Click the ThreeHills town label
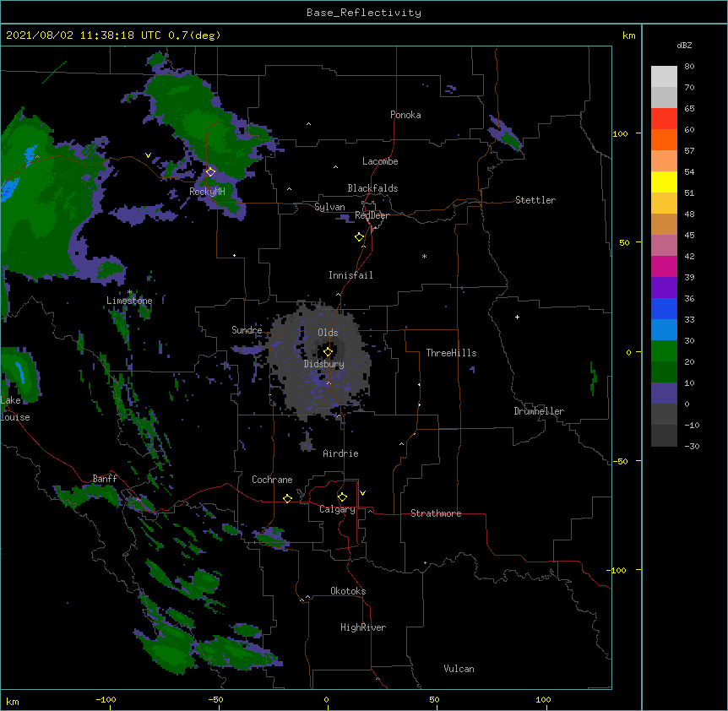 (451, 353)
